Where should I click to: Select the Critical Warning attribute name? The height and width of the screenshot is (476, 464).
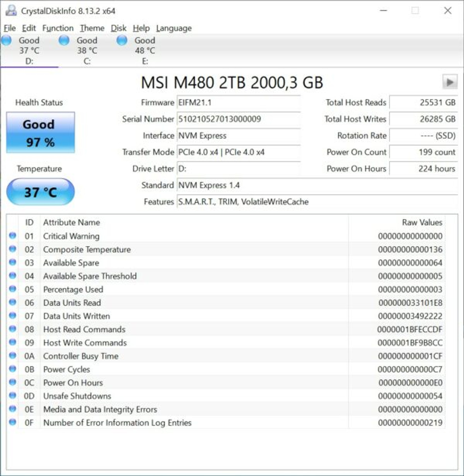point(71,236)
